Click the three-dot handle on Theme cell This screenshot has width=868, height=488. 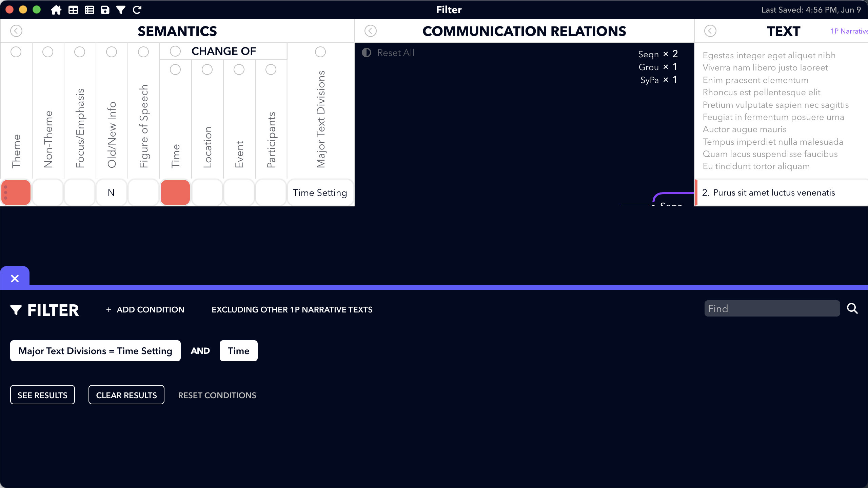pyautogui.click(x=5, y=192)
